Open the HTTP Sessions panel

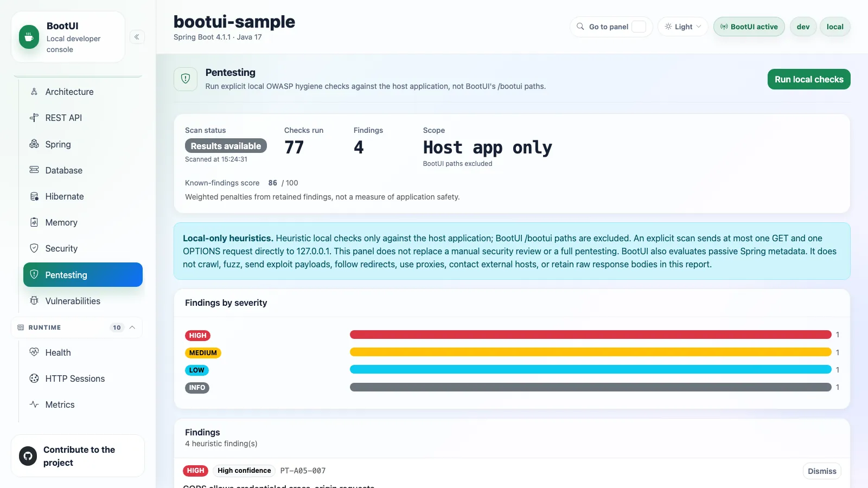(83, 378)
